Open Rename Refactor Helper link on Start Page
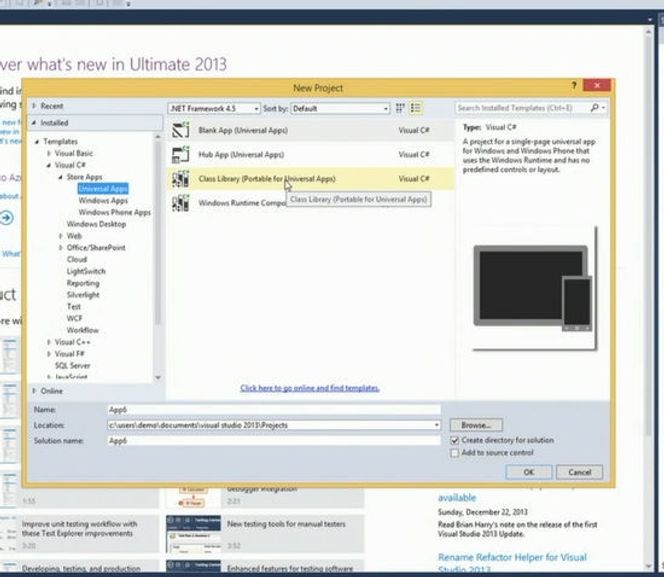Screen dimensions: 664x577 (x=512, y=562)
